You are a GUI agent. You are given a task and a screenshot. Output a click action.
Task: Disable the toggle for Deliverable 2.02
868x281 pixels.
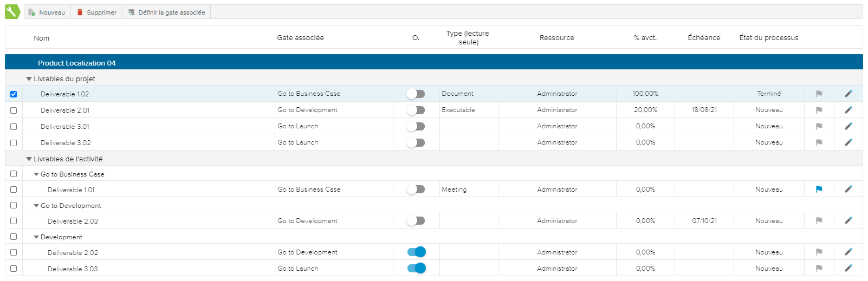pyautogui.click(x=416, y=252)
